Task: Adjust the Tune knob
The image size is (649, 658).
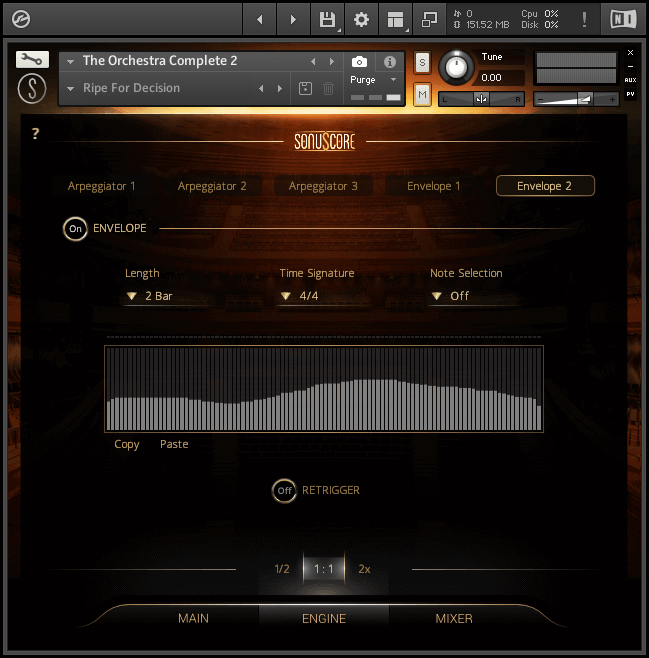Action: 456,67
